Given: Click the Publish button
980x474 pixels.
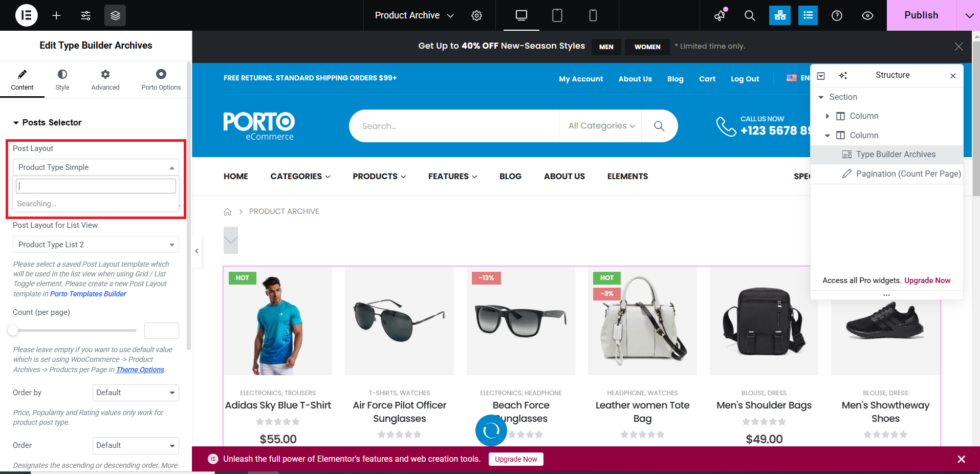Looking at the screenshot, I should pos(921,15).
